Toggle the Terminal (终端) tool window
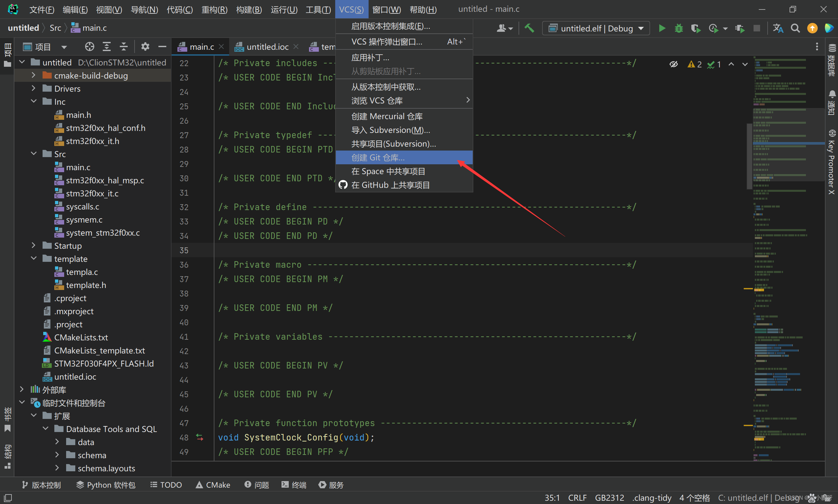This screenshot has width=838, height=504. (294, 485)
